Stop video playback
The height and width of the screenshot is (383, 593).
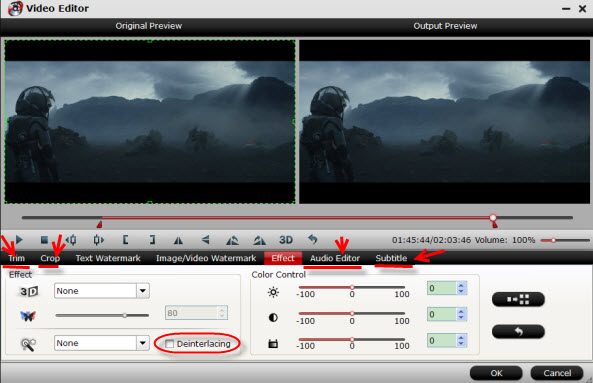point(44,240)
